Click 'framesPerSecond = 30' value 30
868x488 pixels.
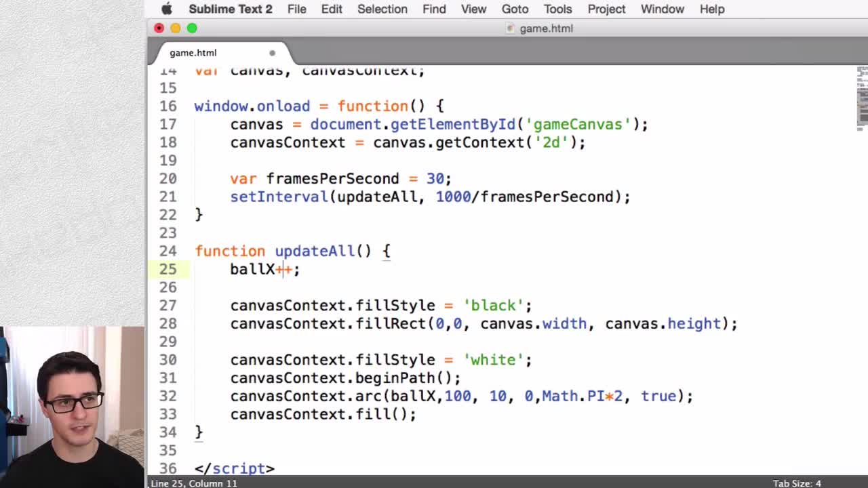(435, 179)
